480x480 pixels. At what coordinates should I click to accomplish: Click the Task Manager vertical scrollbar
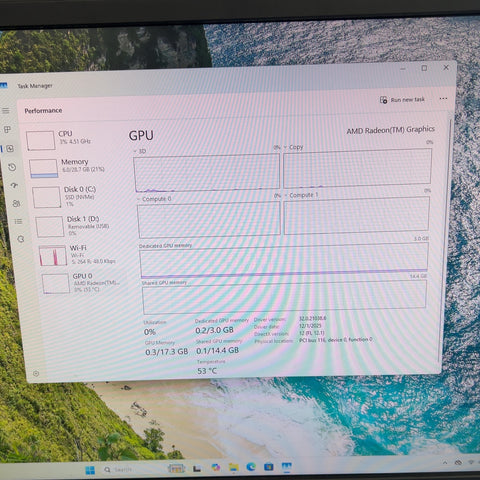click(x=445, y=240)
